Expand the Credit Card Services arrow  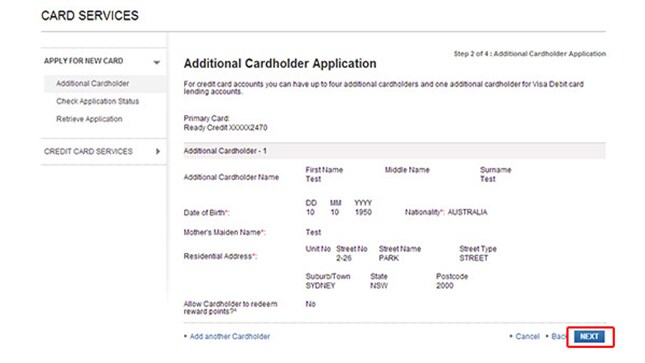(x=158, y=151)
